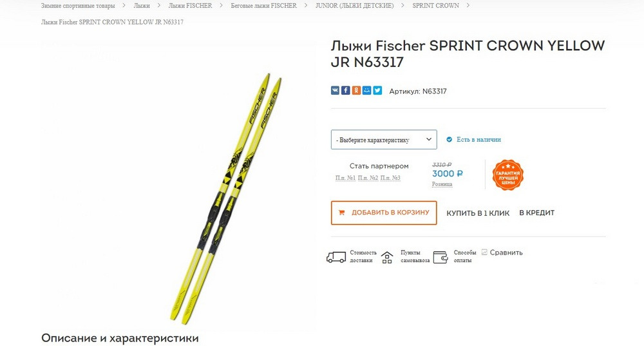
Task: Open pickup points house icon
Action: 387,257
